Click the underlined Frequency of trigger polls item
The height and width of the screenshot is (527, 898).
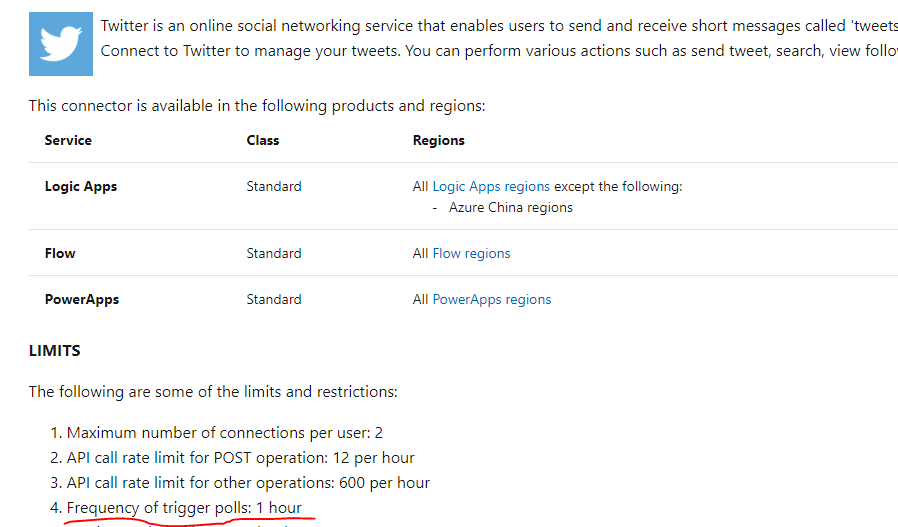184,508
